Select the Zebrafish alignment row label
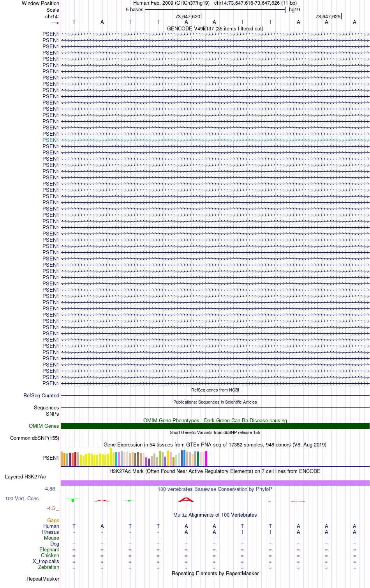Screen dimensions: 370x588 click(49, 567)
